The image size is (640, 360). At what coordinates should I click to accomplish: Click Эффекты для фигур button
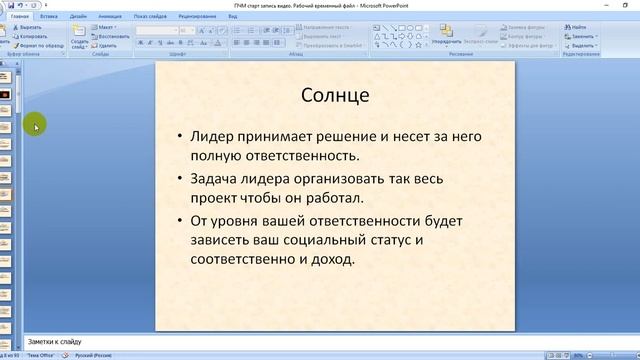point(527,46)
